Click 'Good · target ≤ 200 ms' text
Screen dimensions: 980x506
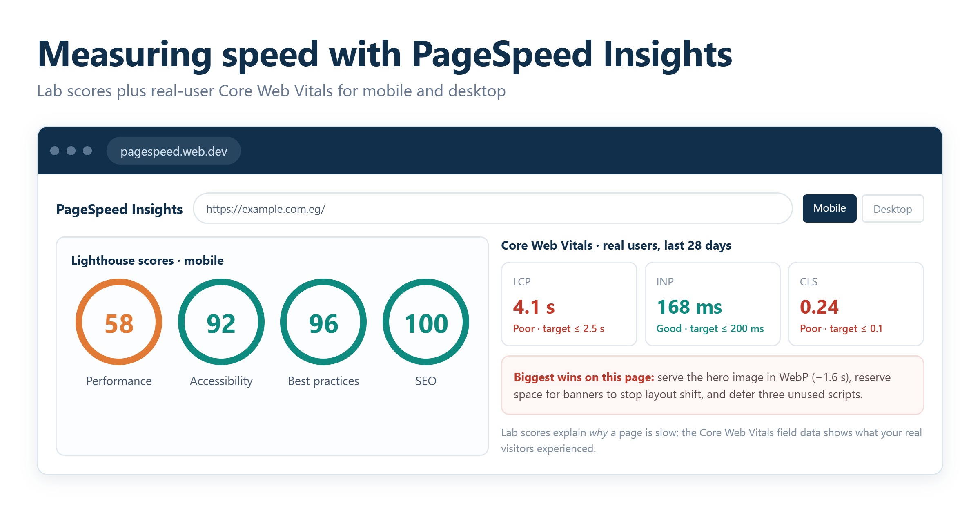[710, 328]
